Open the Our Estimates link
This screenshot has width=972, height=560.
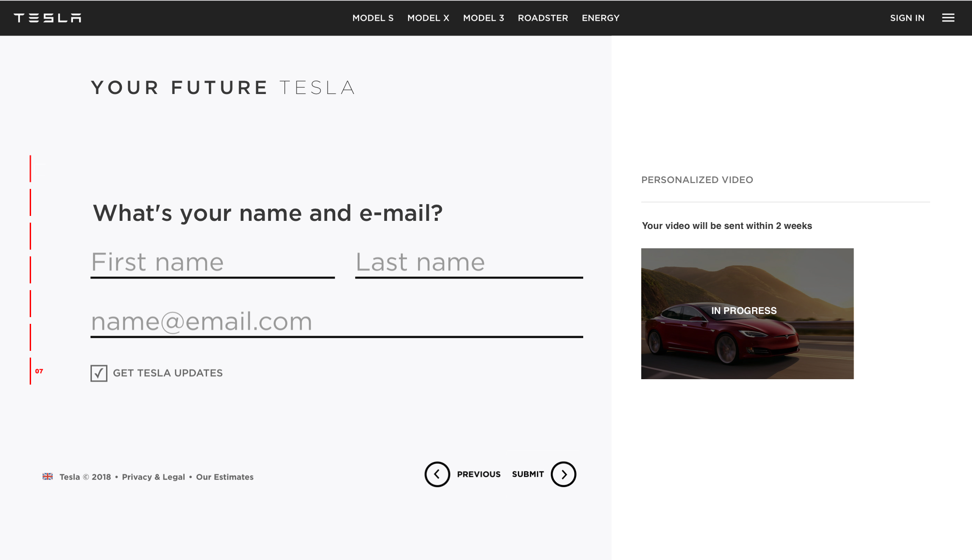(x=225, y=477)
